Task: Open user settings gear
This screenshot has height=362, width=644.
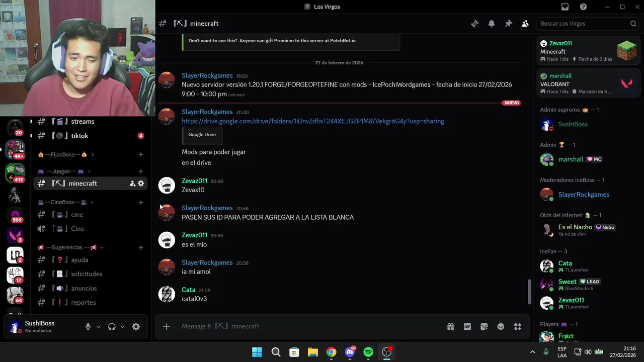Action: click(136, 327)
